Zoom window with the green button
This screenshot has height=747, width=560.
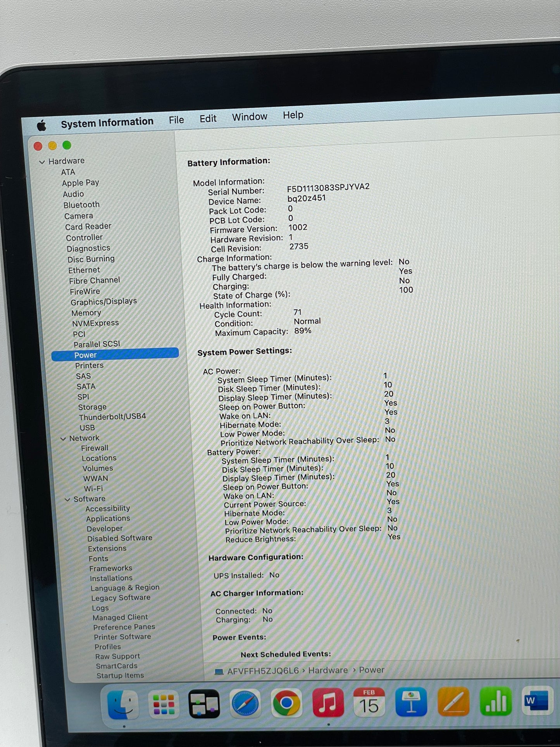(67, 145)
